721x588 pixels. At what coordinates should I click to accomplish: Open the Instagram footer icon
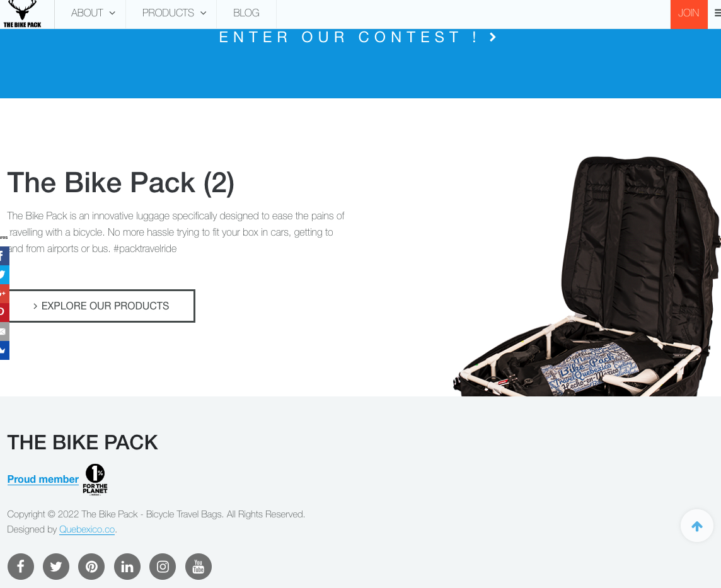tap(163, 567)
